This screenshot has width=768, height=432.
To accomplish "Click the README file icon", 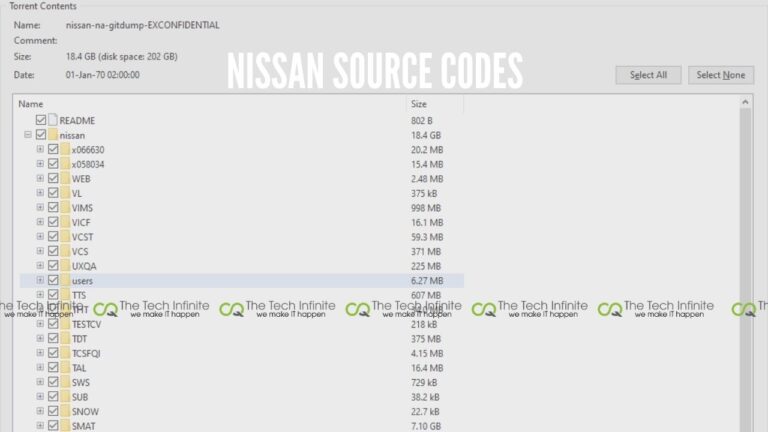I will click(53, 120).
